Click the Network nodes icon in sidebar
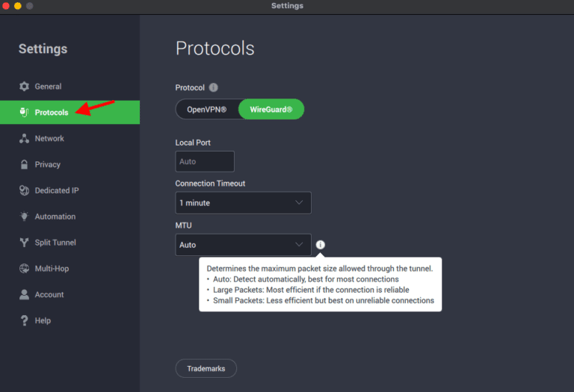Screen dimensions: 574x392 click(24, 139)
